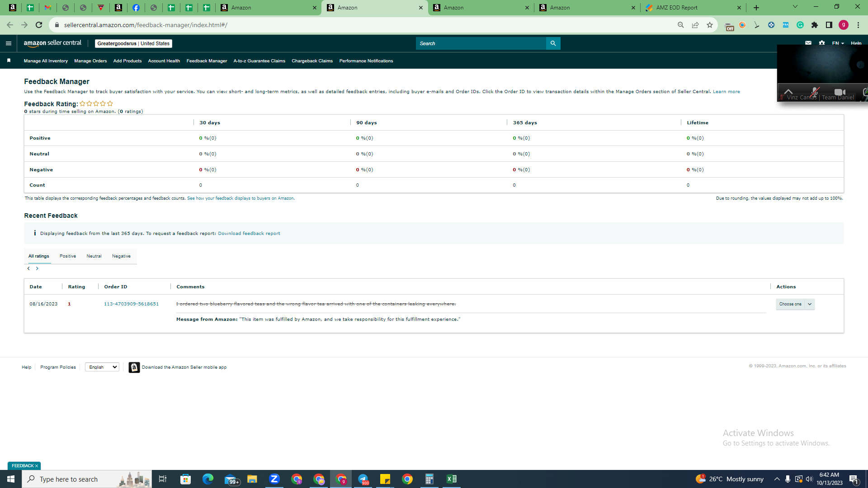Go to previous feedback page arrow
The image size is (868, 488).
pyautogui.click(x=28, y=268)
